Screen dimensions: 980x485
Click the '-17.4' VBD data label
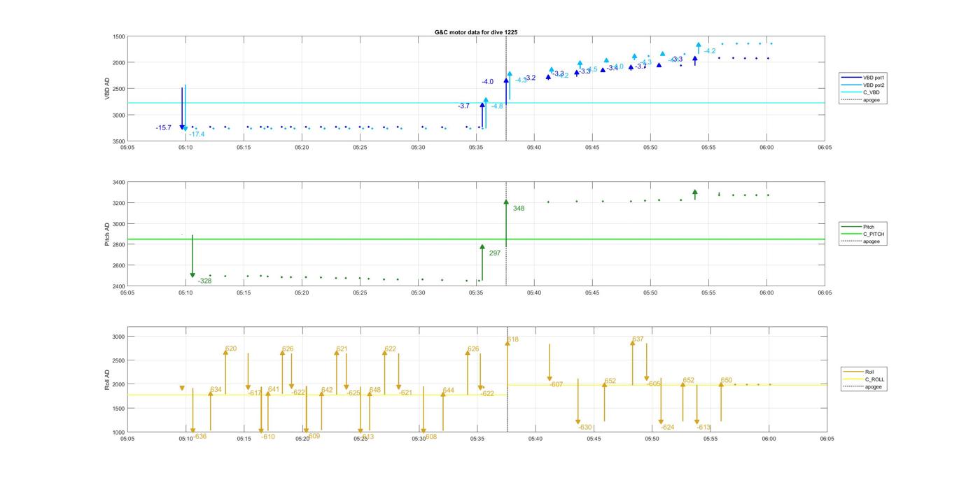click(x=197, y=134)
